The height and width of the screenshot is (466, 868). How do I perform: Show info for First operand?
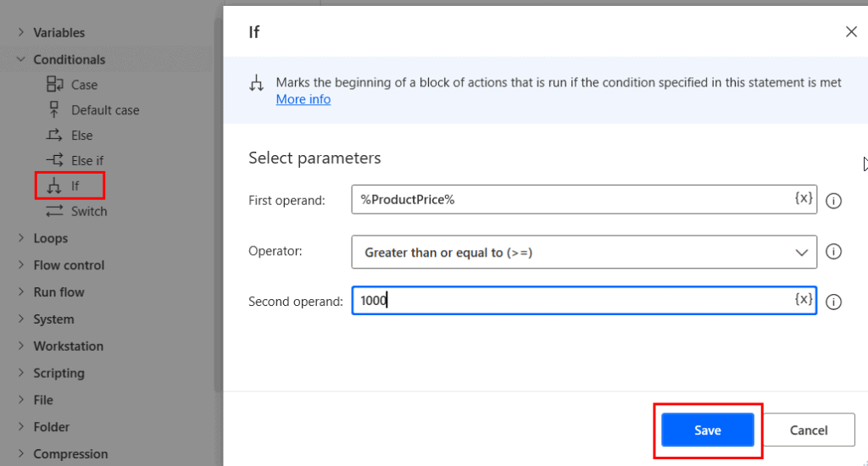[x=834, y=201]
